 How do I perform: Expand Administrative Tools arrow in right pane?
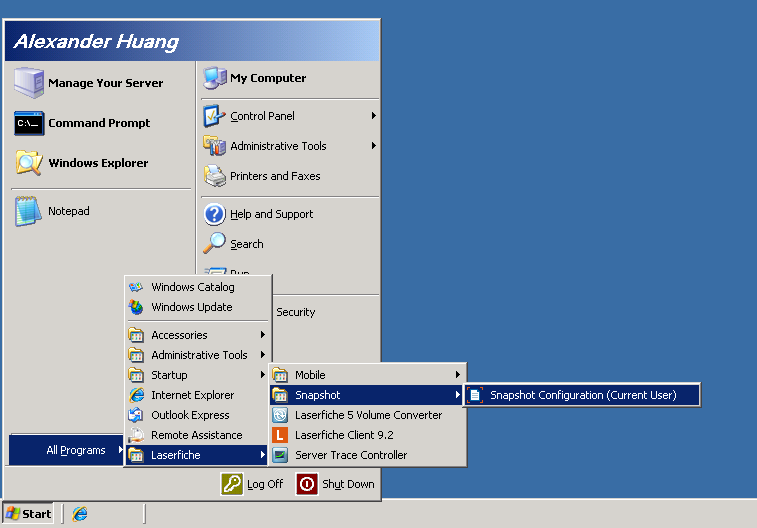coord(373,146)
